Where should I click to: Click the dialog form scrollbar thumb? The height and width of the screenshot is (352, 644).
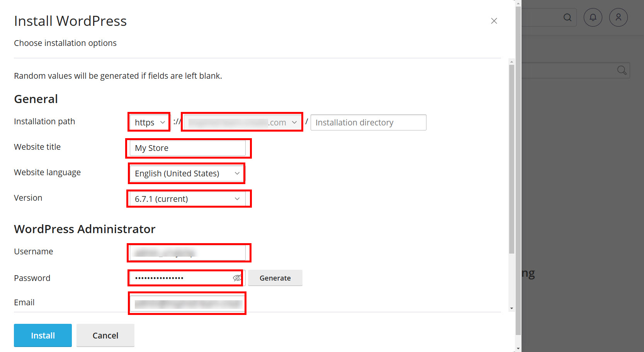point(511,159)
